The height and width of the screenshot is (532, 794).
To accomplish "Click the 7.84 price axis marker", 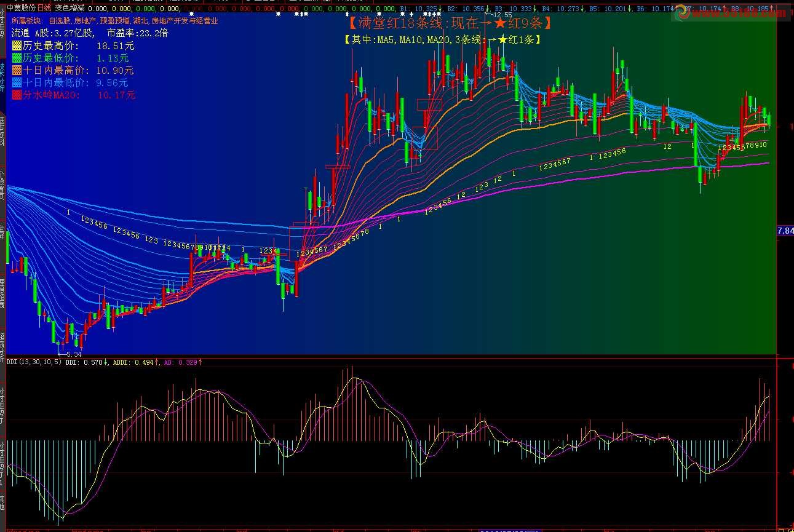I will 785,231.
